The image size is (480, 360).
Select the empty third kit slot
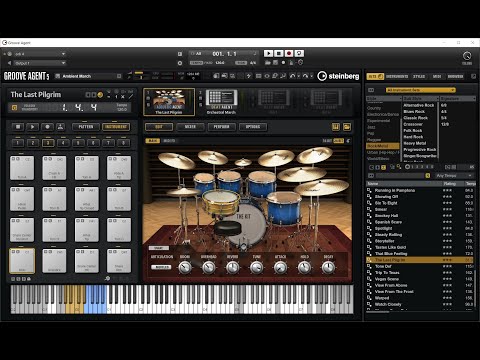273,102
